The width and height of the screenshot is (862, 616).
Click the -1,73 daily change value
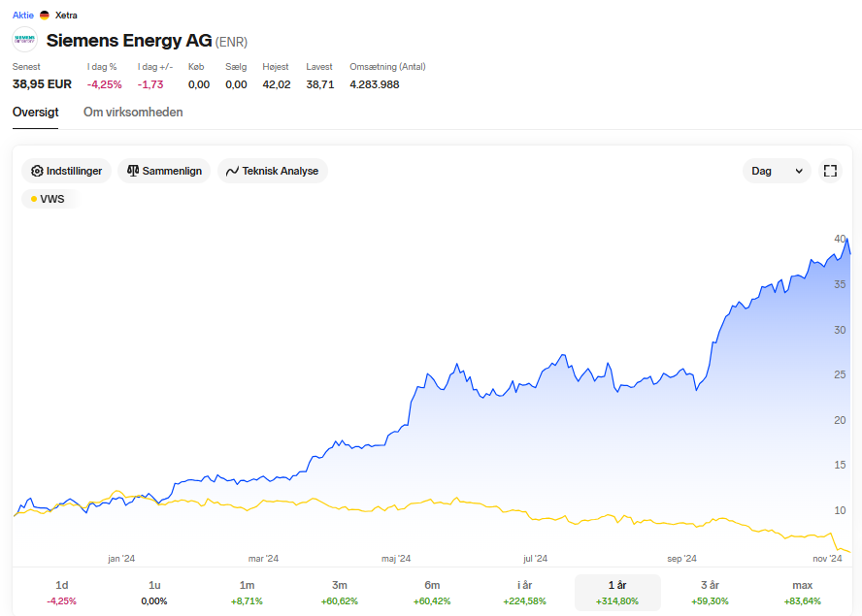click(x=150, y=84)
